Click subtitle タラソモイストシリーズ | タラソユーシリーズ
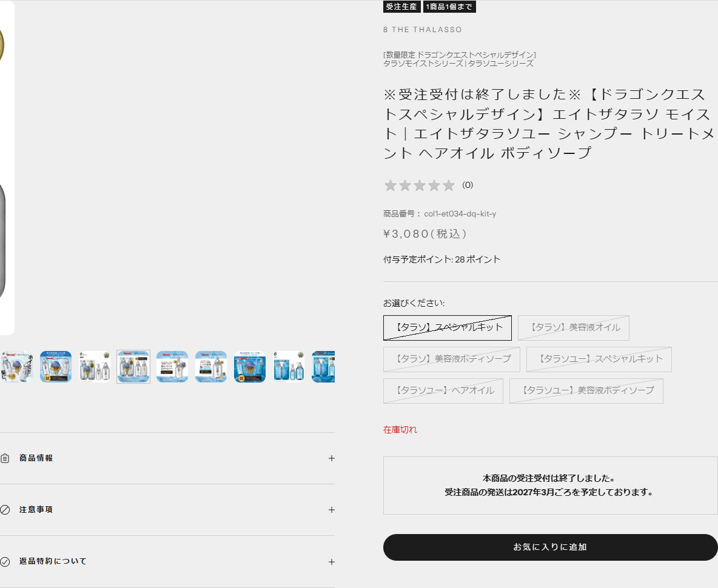718x588 pixels. click(x=458, y=64)
